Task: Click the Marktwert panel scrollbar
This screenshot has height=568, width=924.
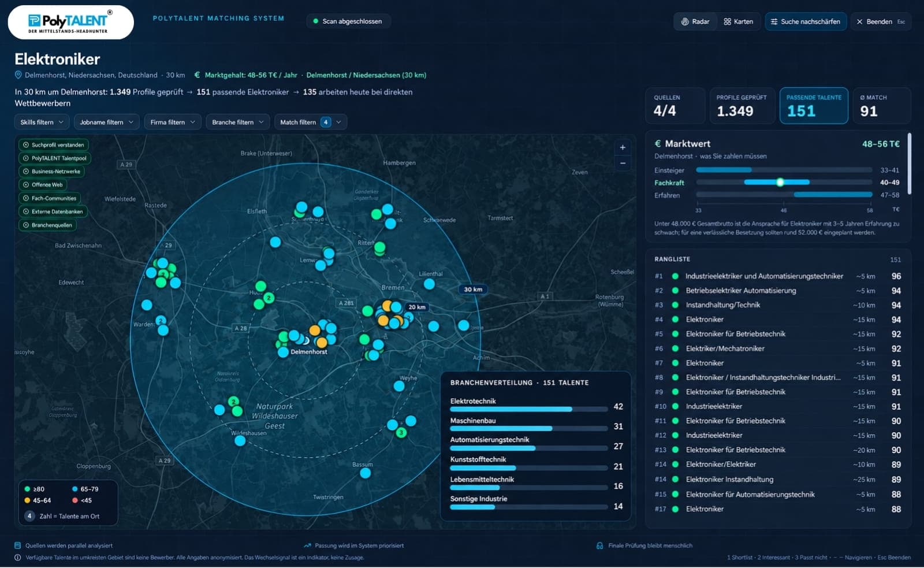Action: tap(909, 164)
